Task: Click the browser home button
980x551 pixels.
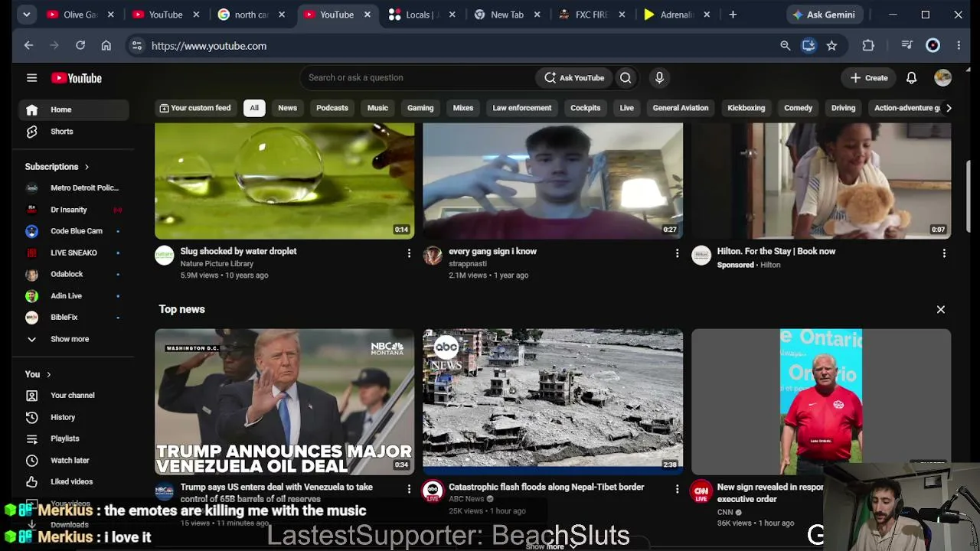Action: click(x=106, y=46)
